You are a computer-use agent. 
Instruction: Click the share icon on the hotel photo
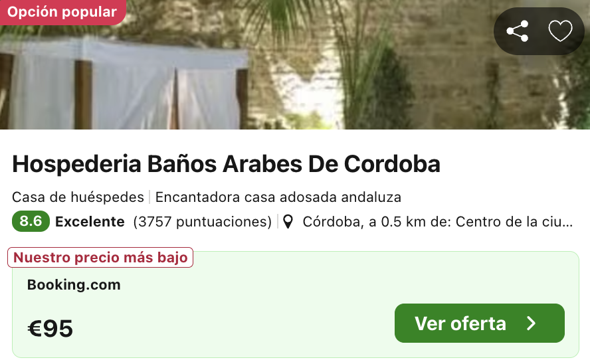click(x=518, y=31)
